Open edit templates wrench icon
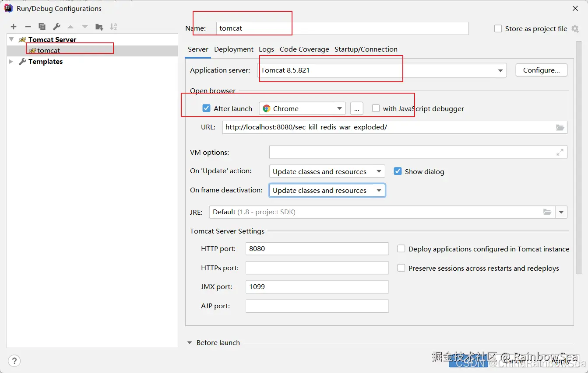 point(56,27)
